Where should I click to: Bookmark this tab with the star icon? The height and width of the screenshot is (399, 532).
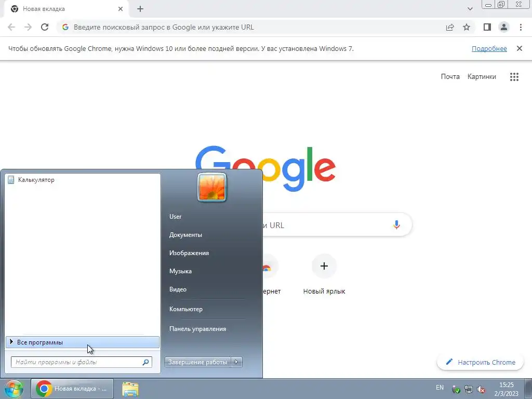[467, 27]
